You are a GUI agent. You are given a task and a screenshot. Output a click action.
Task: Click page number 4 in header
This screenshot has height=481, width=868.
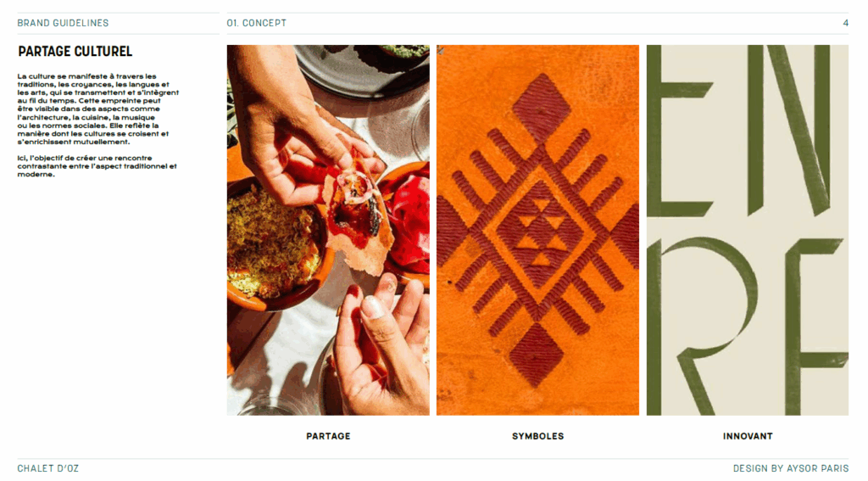coord(845,23)
